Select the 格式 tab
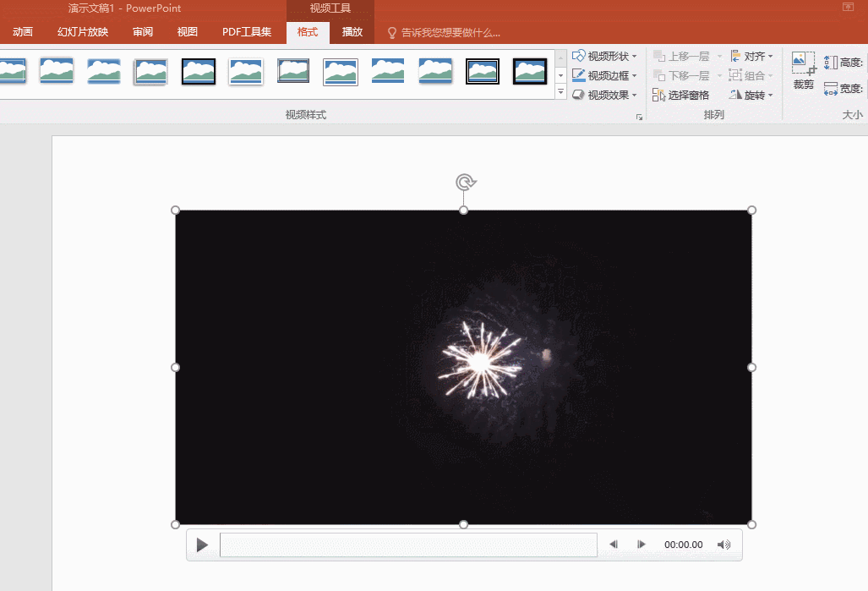The image size is (868, 591). click(x=308, y=32)
